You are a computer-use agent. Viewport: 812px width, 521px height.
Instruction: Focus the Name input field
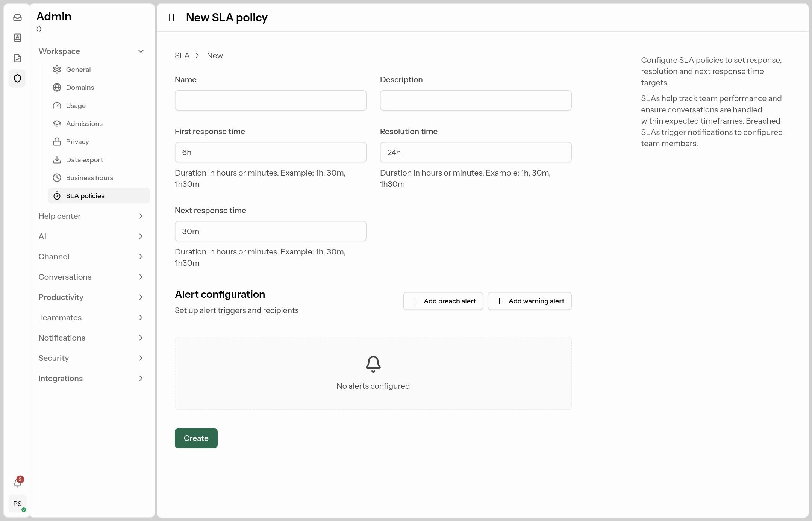pos(270,100)
